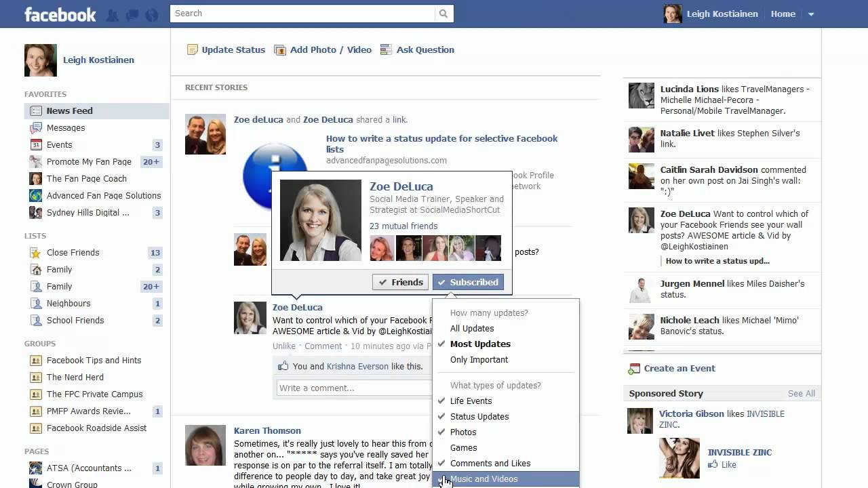Open Zoe DeLuca name in hovercard
868x488 pixels.
click(x=401, y=186)
